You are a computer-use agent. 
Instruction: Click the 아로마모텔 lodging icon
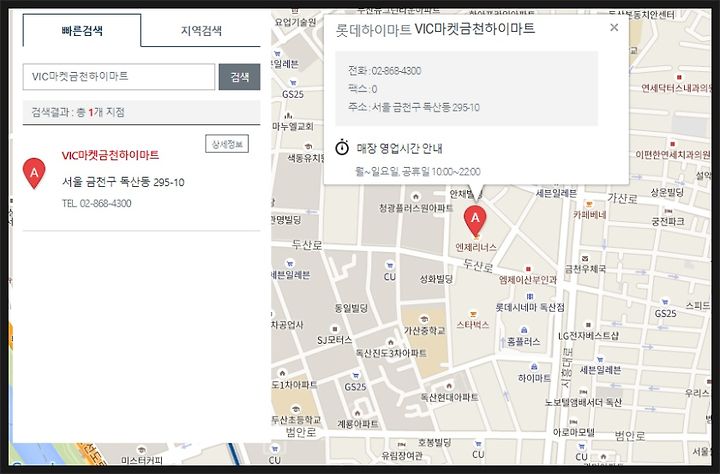coord(573,422)
